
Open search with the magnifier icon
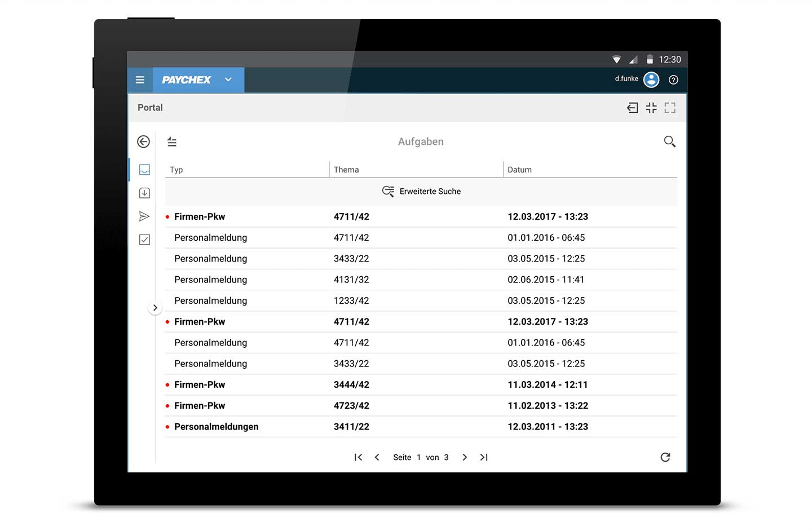[x=669, y=141]
